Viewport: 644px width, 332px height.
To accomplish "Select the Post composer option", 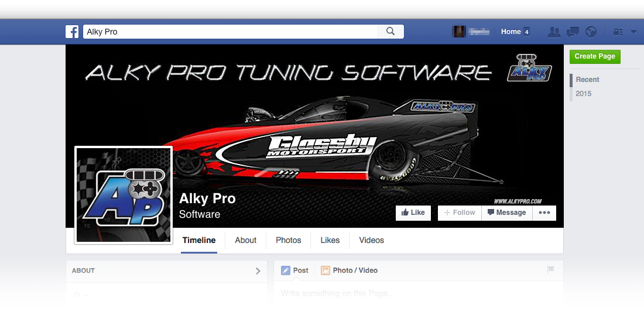I will click(294, 271).
